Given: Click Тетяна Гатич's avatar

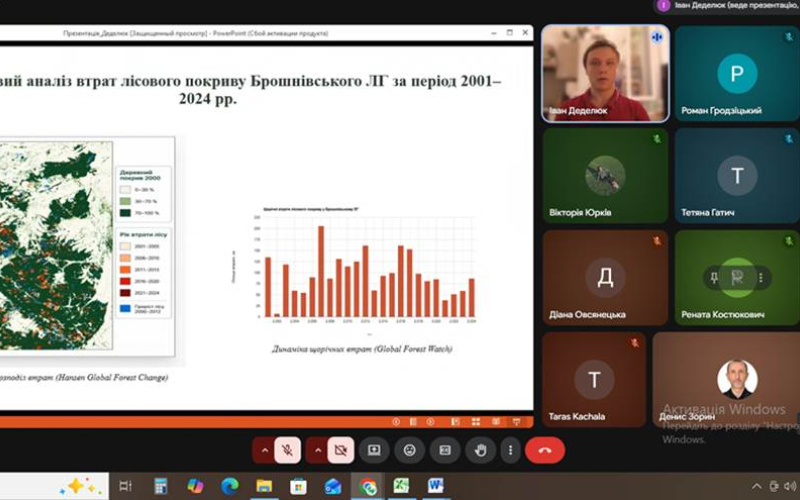Looking at the screenshot, I should tap(737, 175).
